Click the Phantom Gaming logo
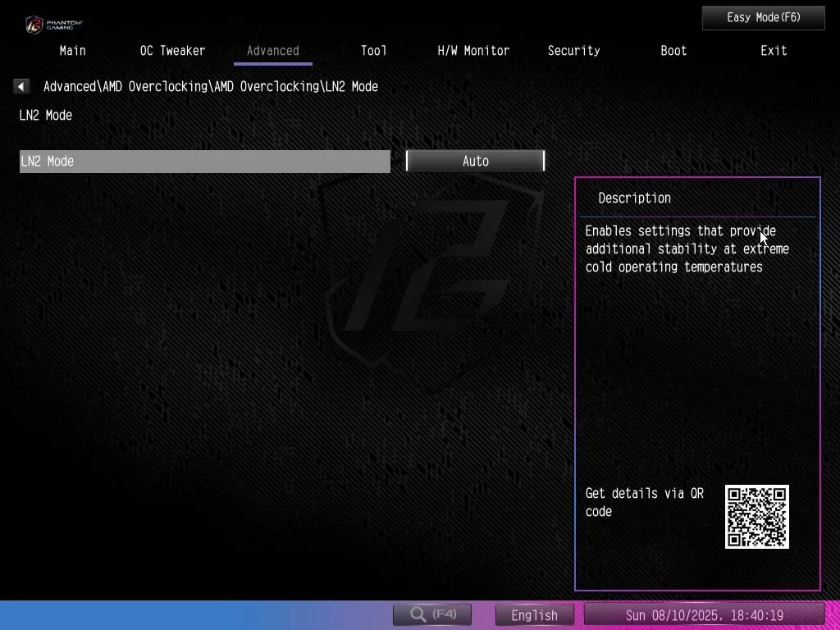Screen dimensions: 840x630 [x=53, y=25]
